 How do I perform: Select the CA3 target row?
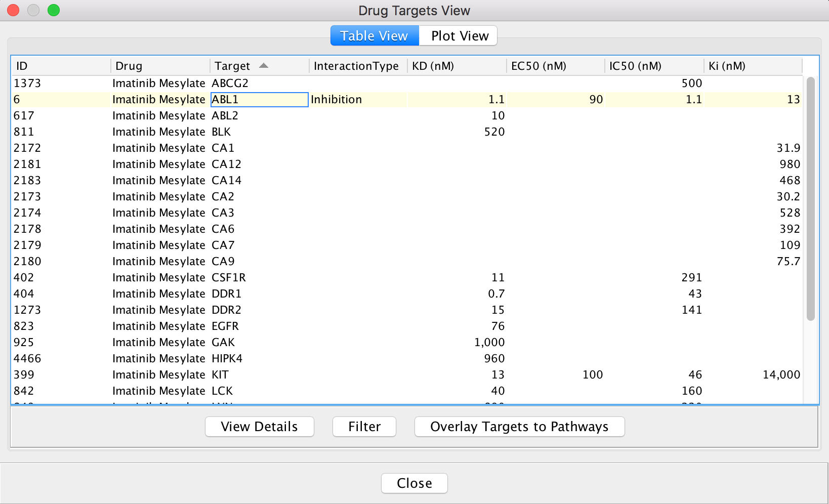407,213
